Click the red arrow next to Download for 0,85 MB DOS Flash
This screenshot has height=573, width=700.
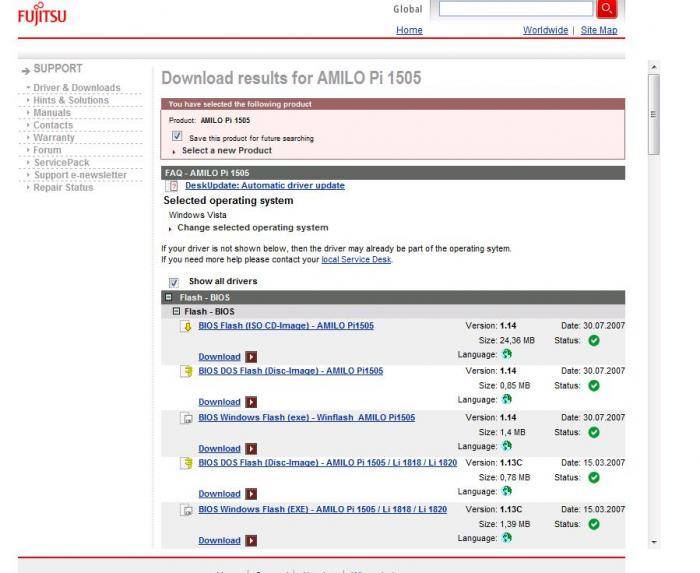pyautogui.click(x=251, y=402)
